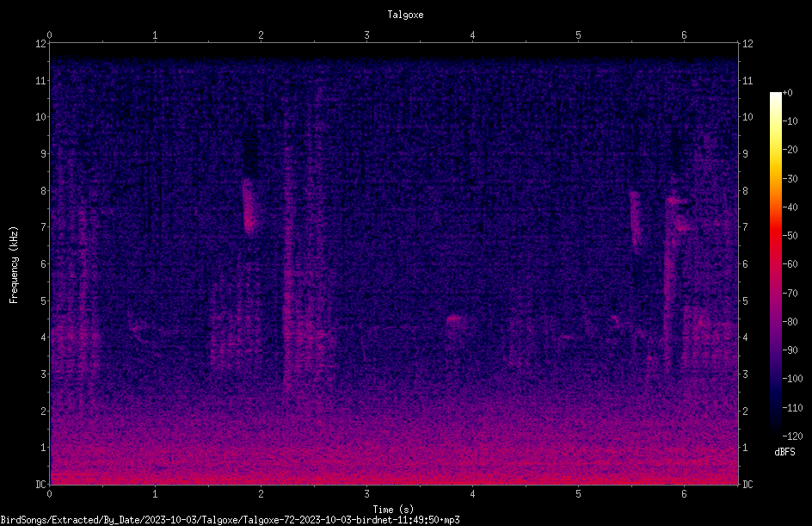Click the 8 kHz tick on the right axis
The image size is (812, 526).
pyautogui.click(x=745, y=191)
